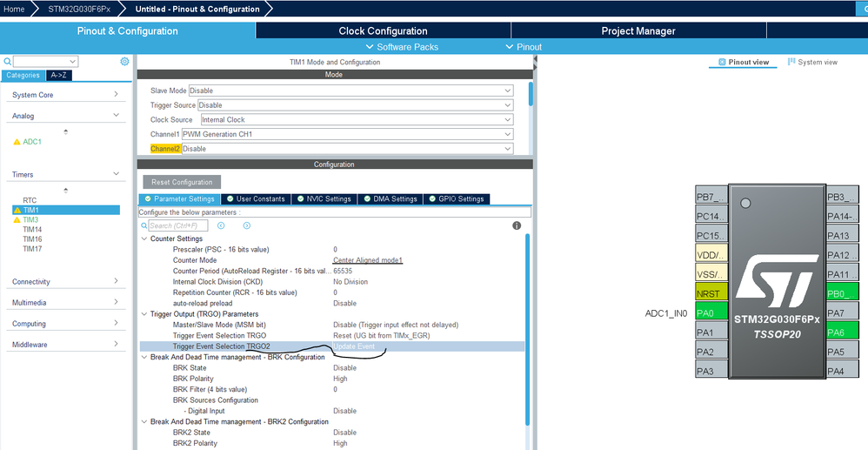
Task: Open Software Packs menu
Action: coord(403,47)
